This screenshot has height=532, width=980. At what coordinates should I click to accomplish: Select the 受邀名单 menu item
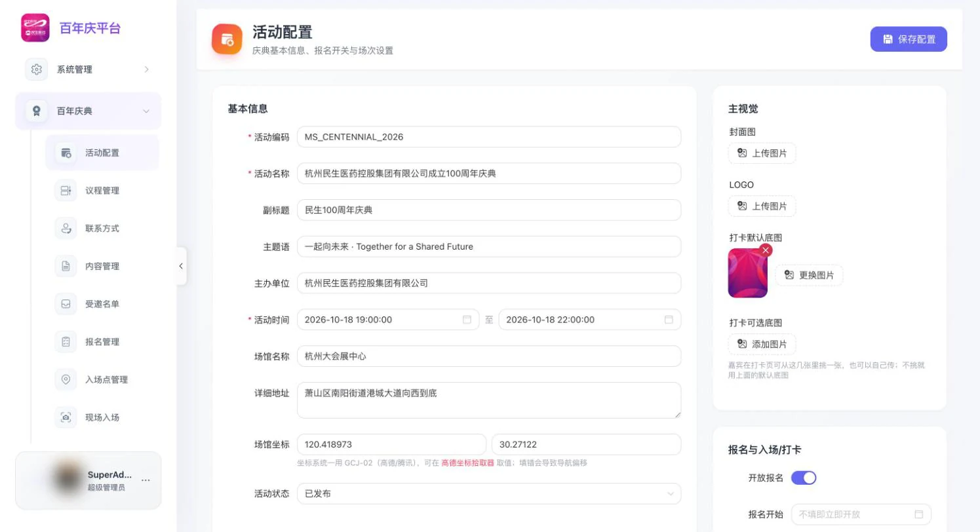click(102, 304)
